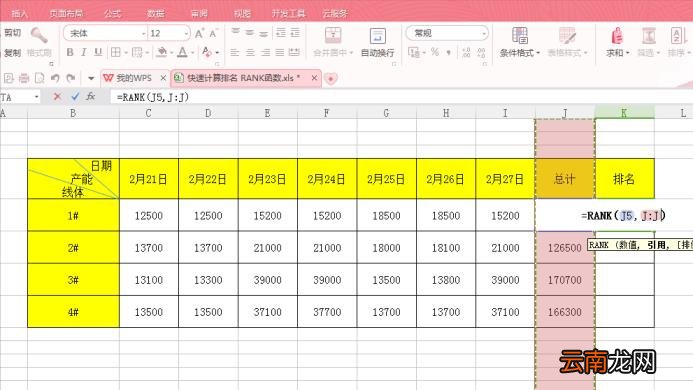Click the Filter (筛选) funnel icon
693x390 pixels.
point(649,35)
